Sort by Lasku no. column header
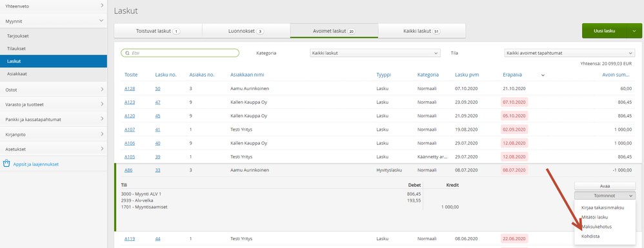 tap(166, 75)
